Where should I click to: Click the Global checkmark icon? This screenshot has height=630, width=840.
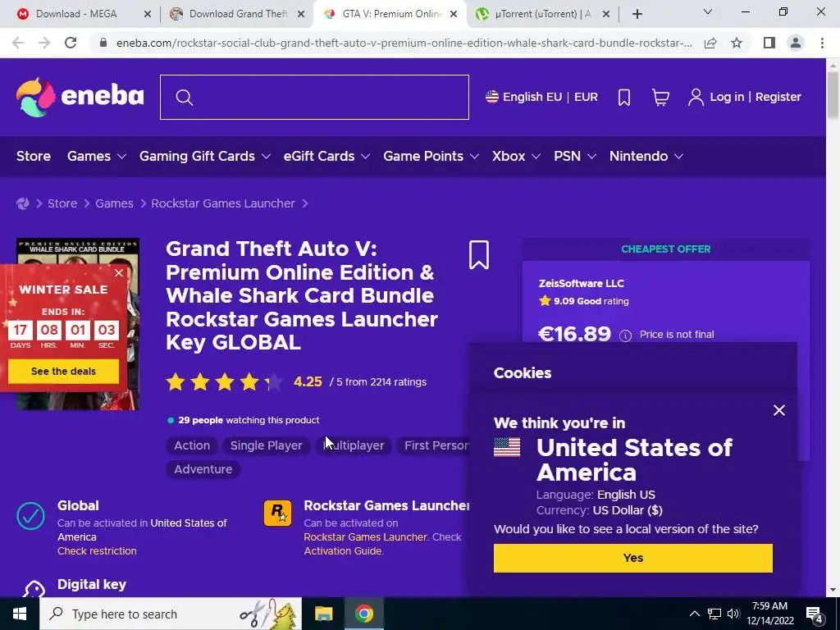(30, 516)
